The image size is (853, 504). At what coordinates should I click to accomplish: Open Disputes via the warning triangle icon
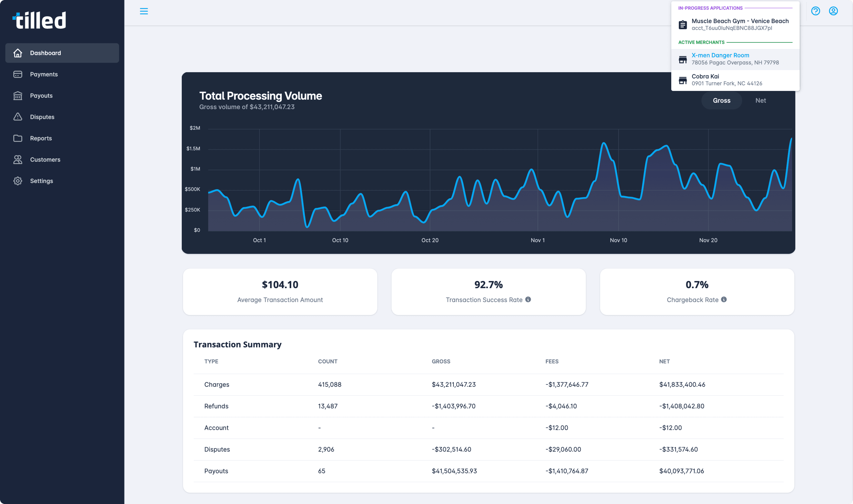pos(18,117)
